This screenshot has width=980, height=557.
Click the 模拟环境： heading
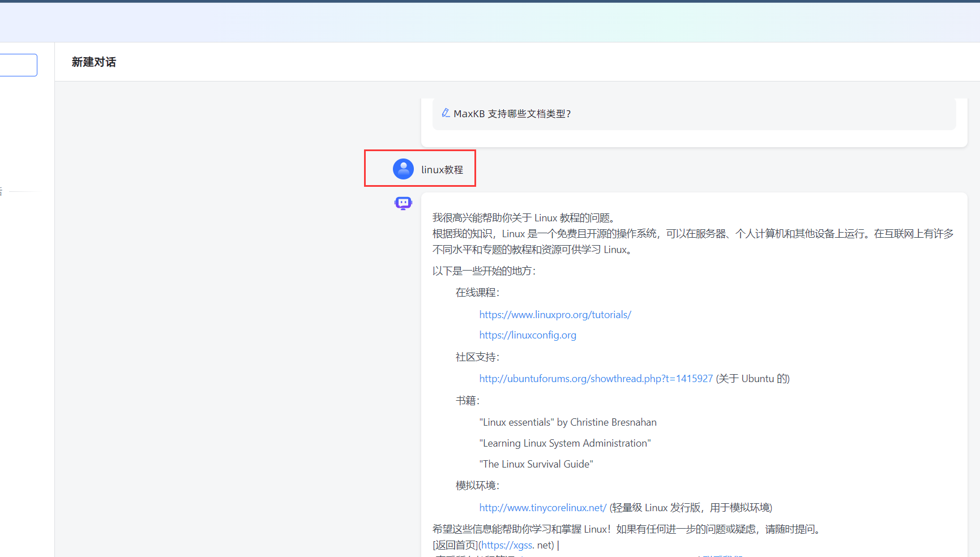click(478, 486)
